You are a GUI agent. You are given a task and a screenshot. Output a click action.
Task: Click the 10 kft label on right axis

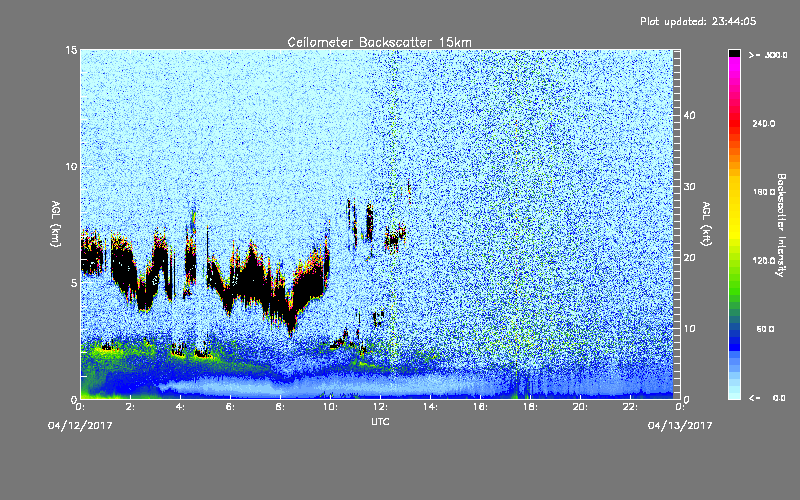click(689, 329)
